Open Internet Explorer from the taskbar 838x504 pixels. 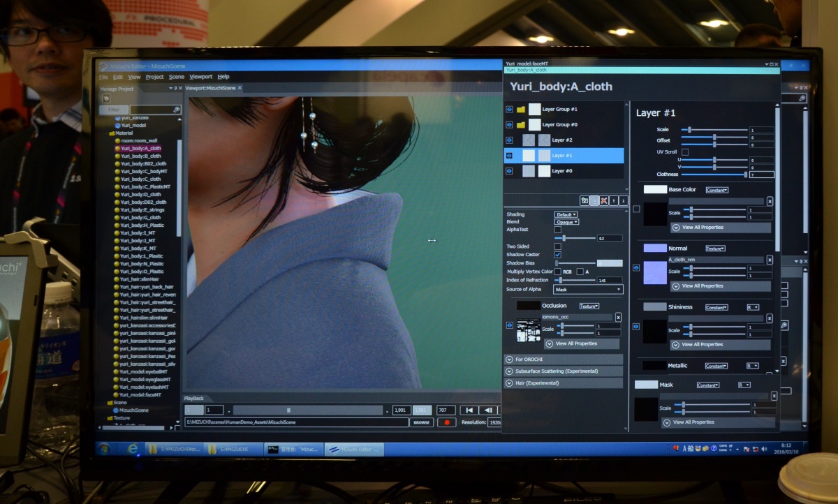point(133,449)
